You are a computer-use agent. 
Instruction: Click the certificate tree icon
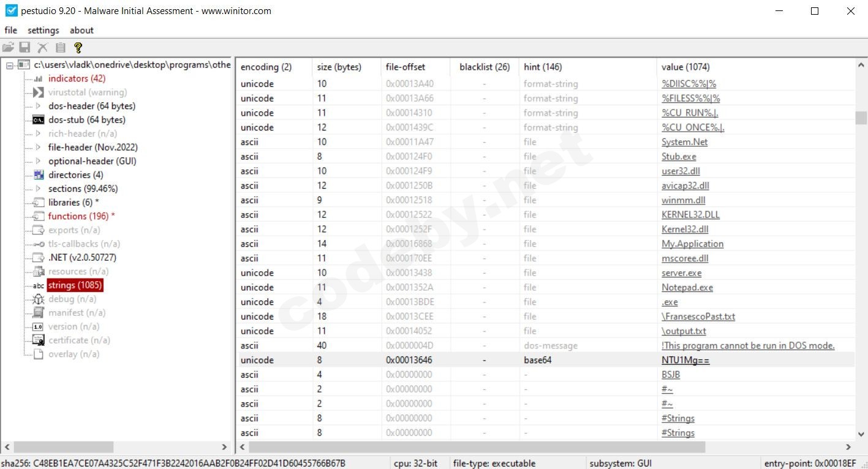click(39, 340)
